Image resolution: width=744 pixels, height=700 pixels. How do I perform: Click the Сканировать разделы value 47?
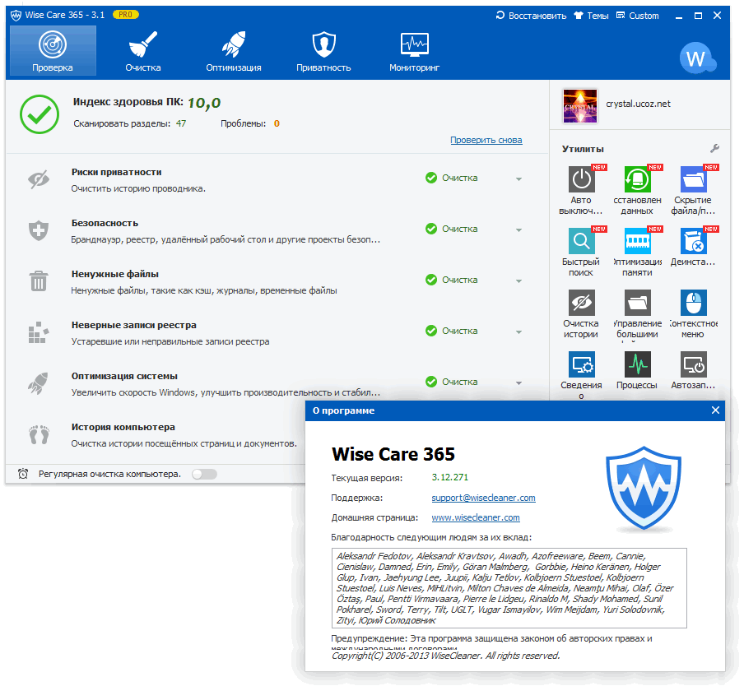(181, 123)
